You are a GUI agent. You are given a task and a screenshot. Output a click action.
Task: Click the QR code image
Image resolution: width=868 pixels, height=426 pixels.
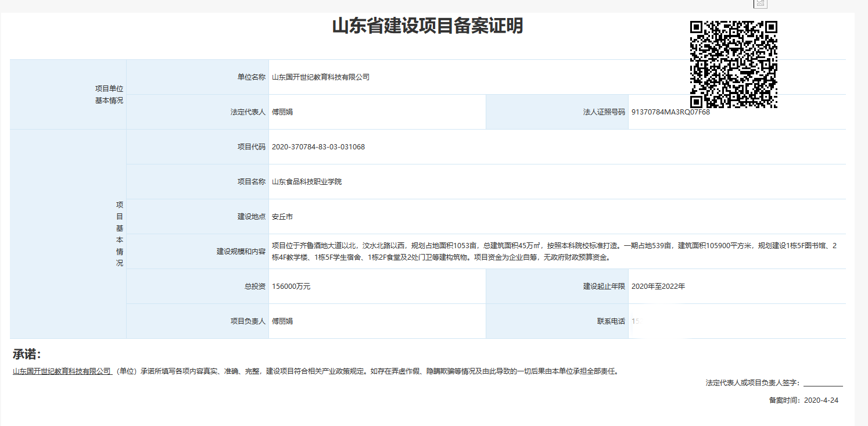734,64
